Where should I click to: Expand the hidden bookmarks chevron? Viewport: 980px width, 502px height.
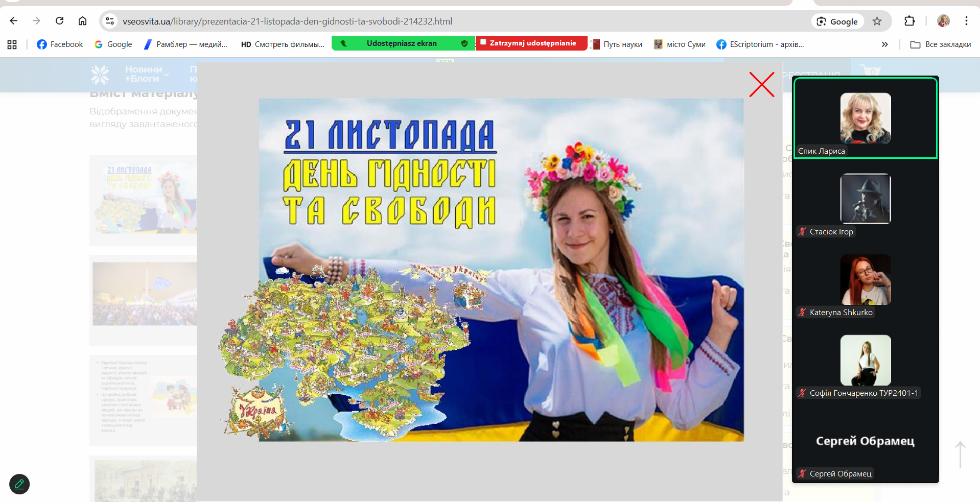[884, 44]
